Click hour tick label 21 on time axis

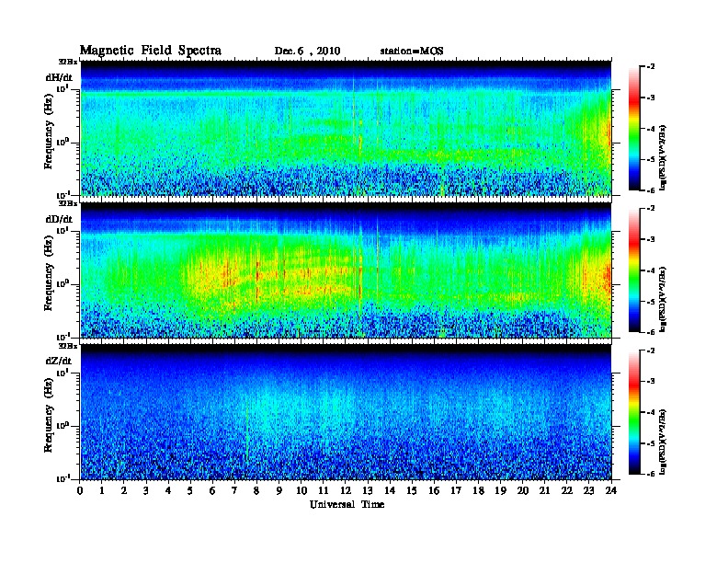[544, 491]
